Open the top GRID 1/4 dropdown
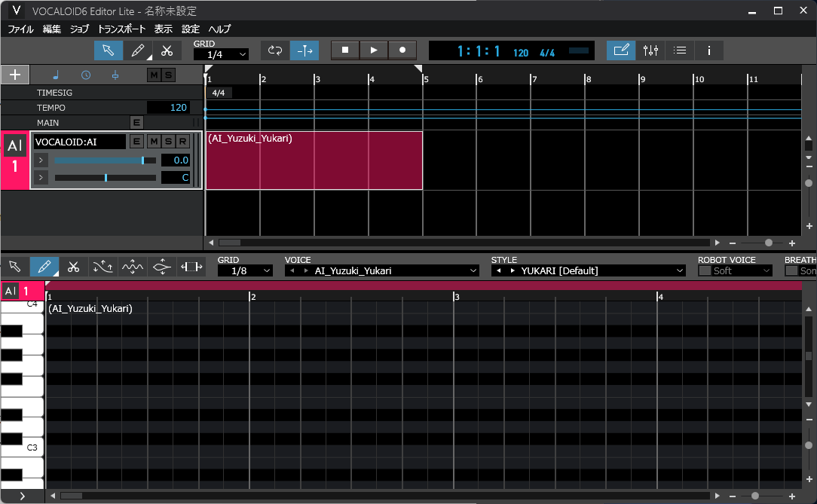Screen dimensions: 817x504 click(221, 54)
